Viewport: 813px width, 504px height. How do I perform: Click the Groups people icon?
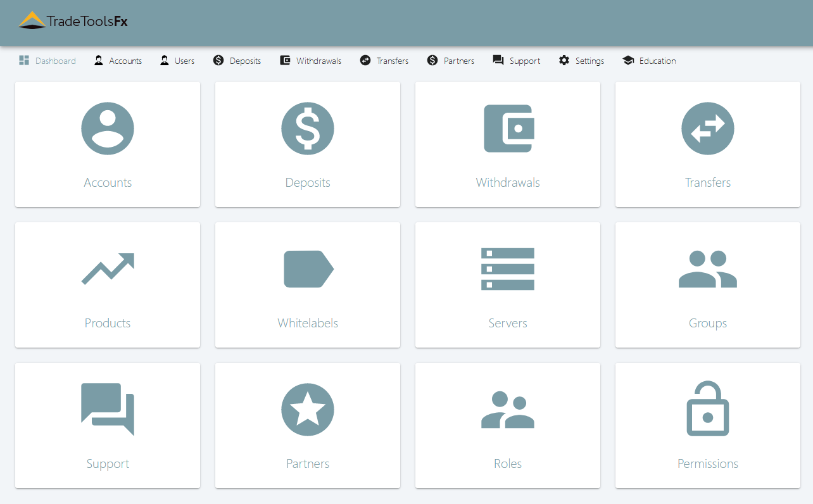click(x=707, y=269)
